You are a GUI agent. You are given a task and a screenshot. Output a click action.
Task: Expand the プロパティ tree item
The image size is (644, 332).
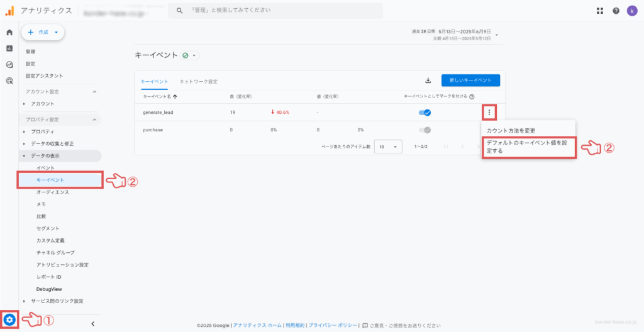coord(25,131)
